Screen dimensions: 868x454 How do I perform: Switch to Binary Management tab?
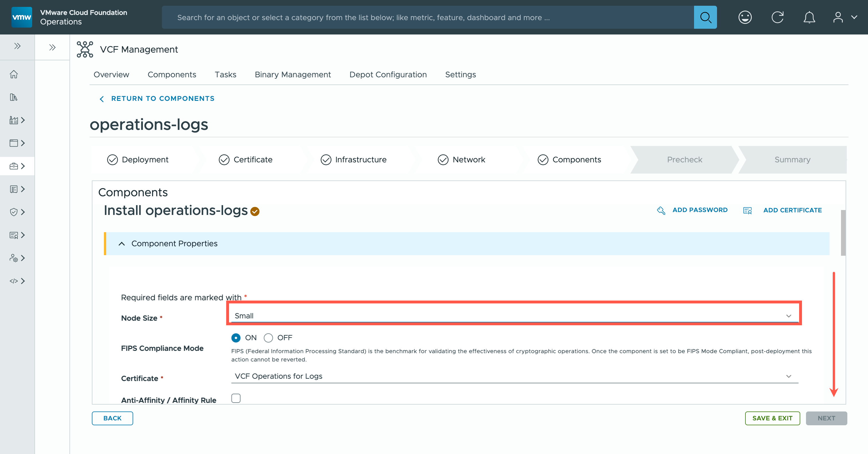pos(292,74)
